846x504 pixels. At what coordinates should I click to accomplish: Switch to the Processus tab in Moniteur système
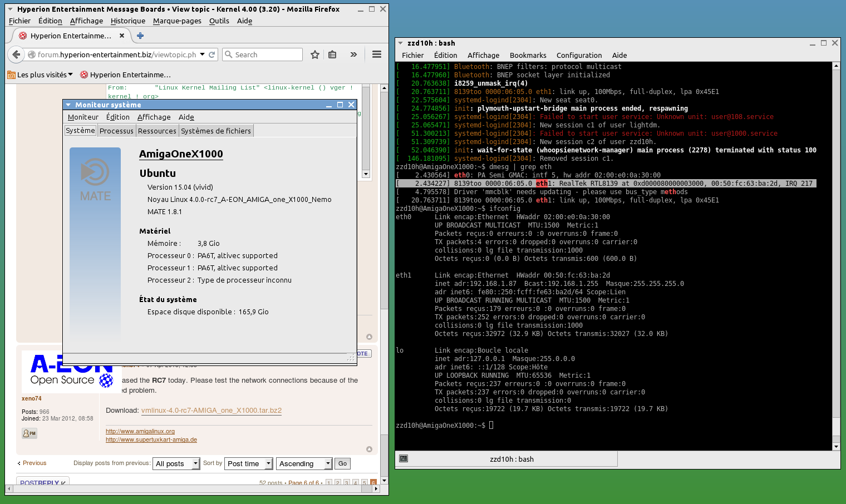pos(116,131)
